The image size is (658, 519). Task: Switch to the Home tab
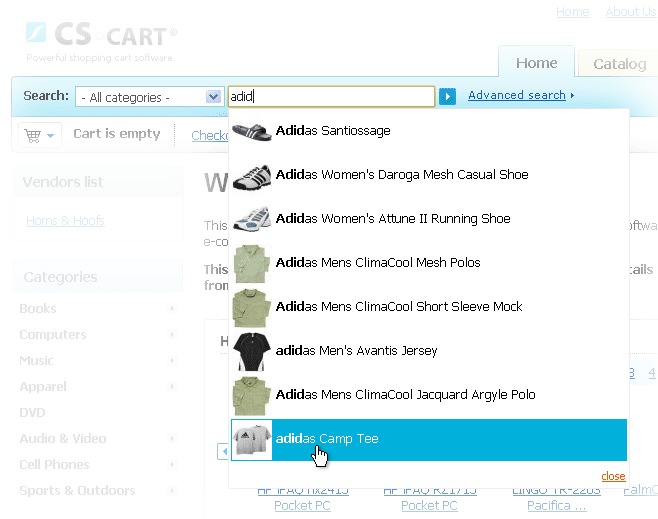coord(536,63)
